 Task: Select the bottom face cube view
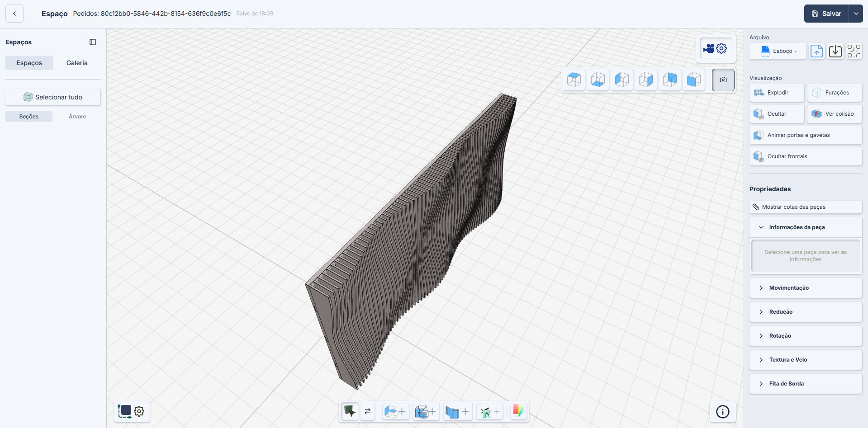598,80
